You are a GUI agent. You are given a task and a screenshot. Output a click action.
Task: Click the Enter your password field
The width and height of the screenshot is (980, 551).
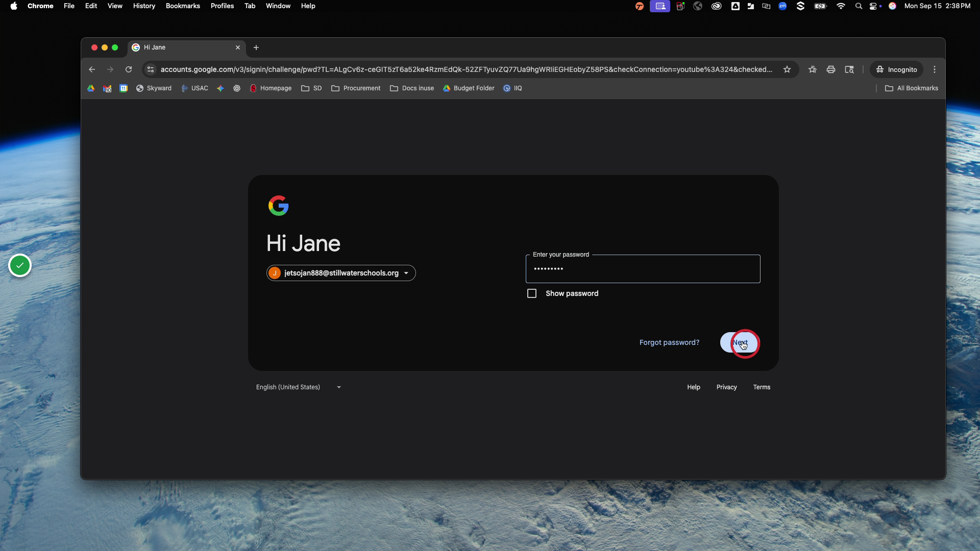[643, 269]
